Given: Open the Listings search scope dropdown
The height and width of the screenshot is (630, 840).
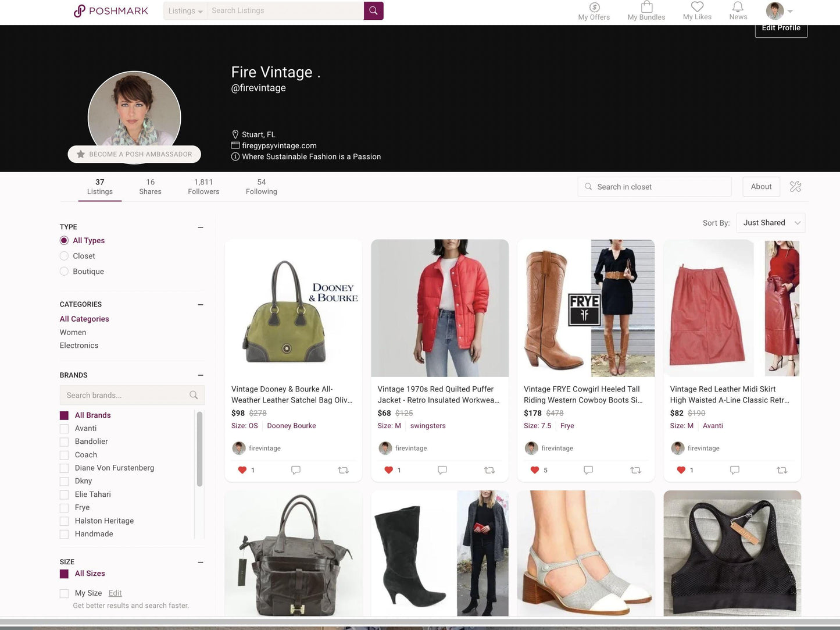Looking at the screenshot, I should [x=185, y=10].
